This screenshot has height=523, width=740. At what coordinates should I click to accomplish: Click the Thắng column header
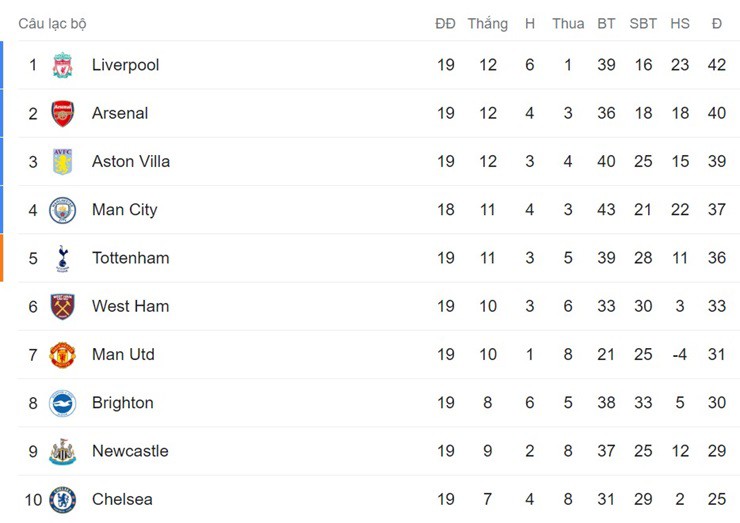(487, 23)
